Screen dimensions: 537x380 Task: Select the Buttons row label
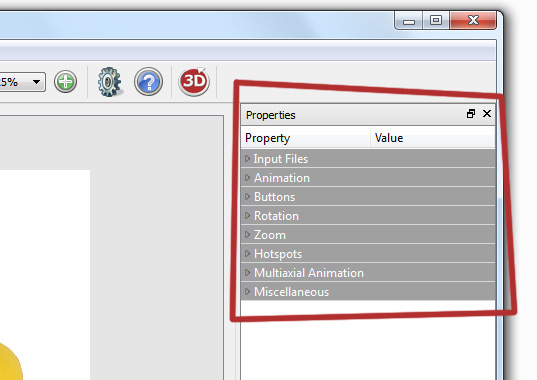point(274,197)
